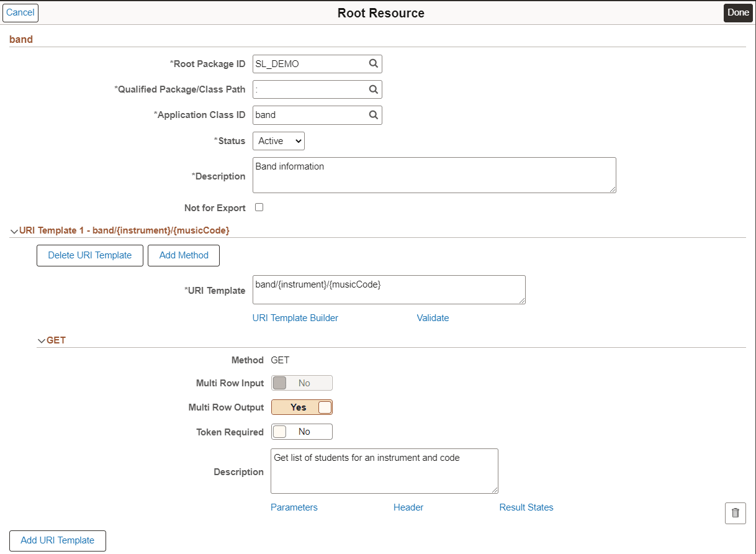
Task: Toggle Multi Row Input to Yes
Action: 302,383
